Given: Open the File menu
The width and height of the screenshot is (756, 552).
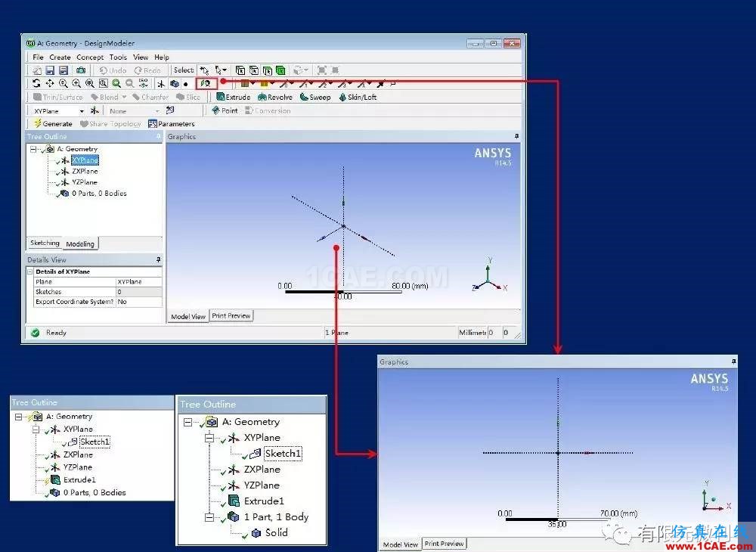Looking at the screenshot, I should [38, 57].
